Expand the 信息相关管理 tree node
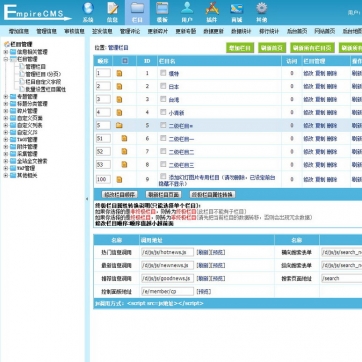362x362 pixels. pyautogui.click(x=6, y=52)
